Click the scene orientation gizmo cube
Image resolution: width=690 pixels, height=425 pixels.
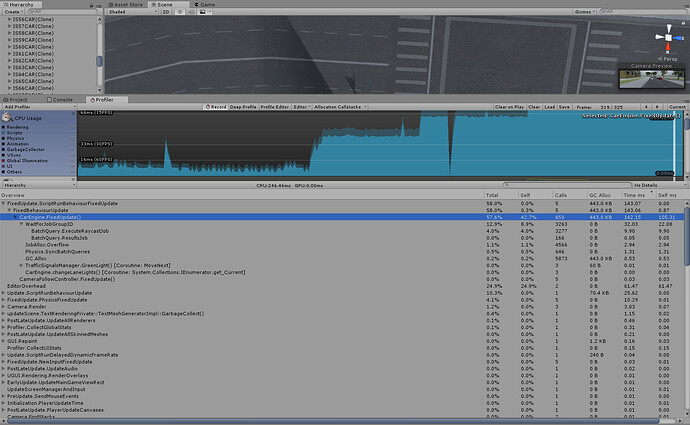(x=668, y=38)
